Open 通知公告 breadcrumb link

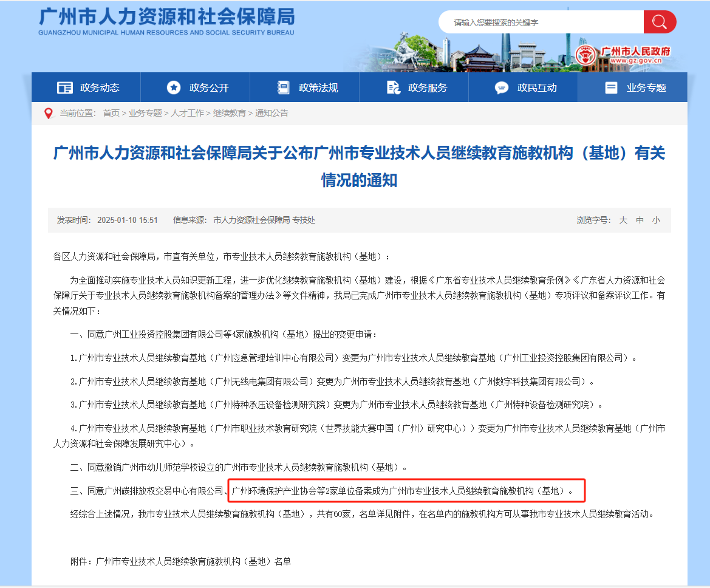[x=271, y=113]
